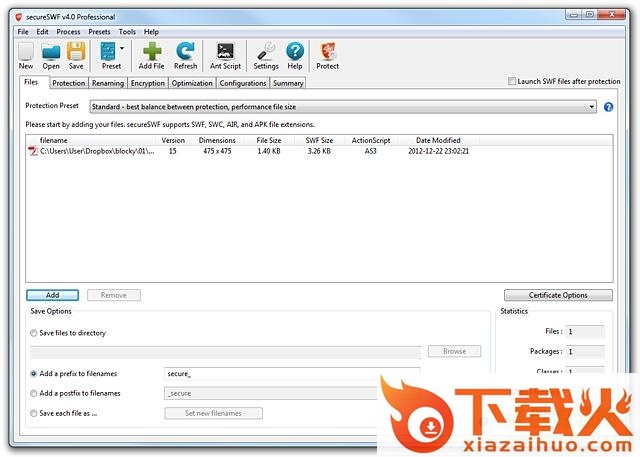Click the Certificate Options button
The height and width of the screenshot is (457, 640).
pyautogui.click(x=558, y=295)
